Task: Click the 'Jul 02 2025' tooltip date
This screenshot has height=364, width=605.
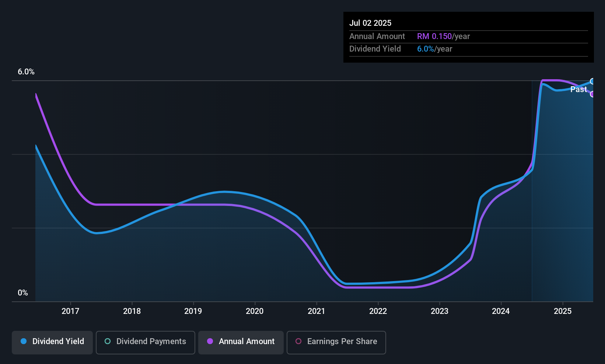Action: tap(370, 23)
